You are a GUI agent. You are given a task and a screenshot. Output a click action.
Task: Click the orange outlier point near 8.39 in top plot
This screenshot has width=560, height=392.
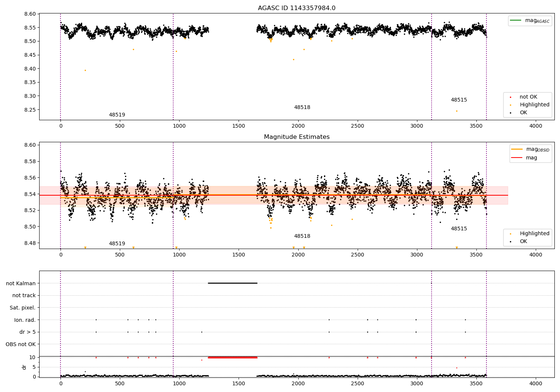[85, 70]
